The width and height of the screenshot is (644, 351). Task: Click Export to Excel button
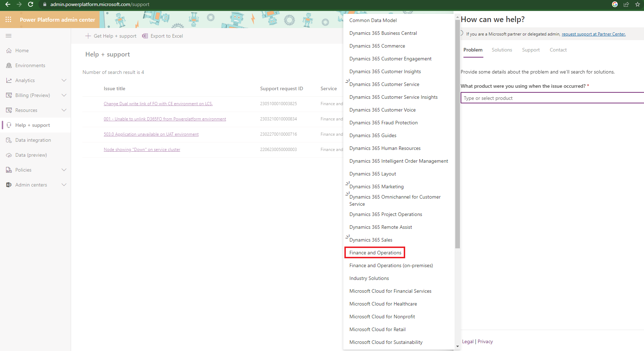click(163, 36)
